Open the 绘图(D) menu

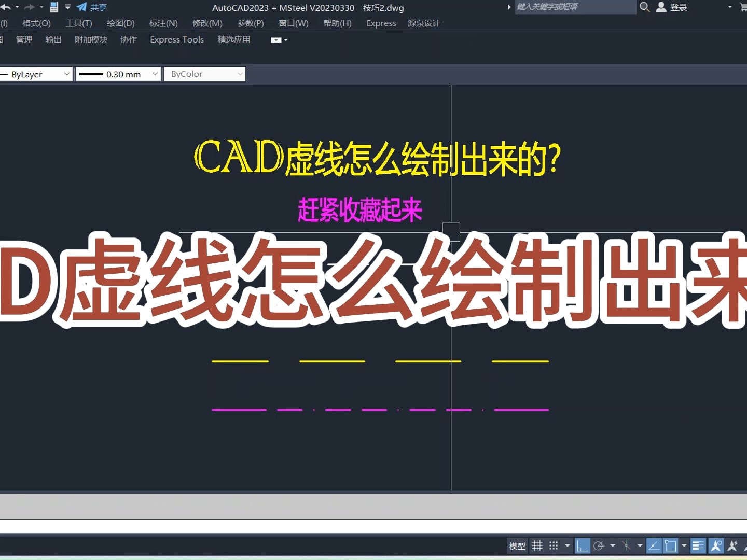click(120, 23)
